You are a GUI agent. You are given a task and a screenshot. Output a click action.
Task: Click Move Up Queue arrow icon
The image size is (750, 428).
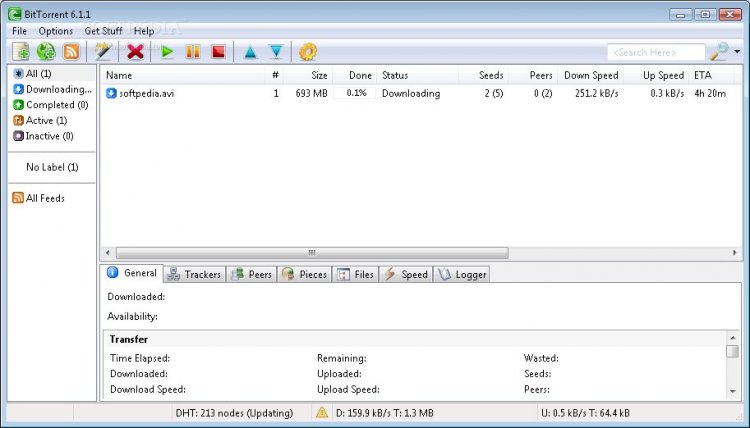pos(250,52)
